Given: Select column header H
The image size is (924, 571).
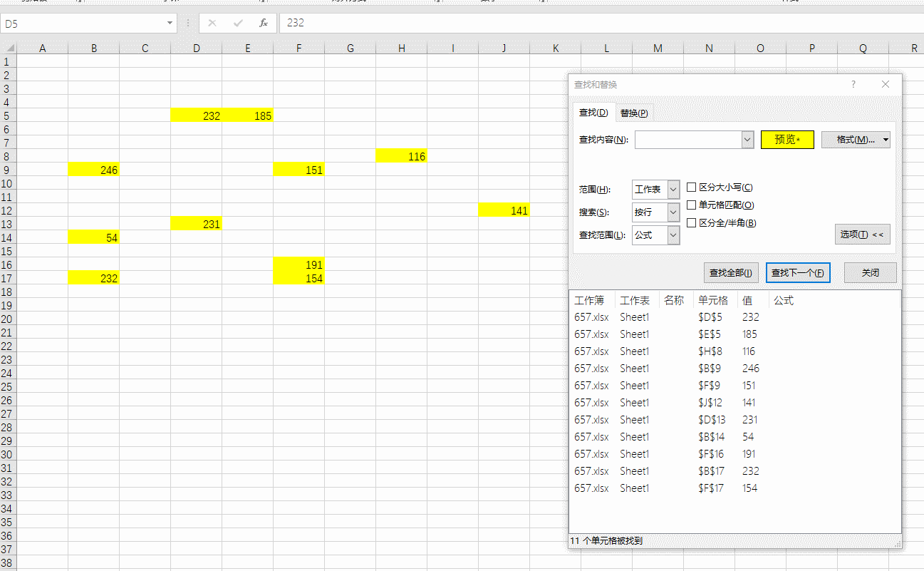Looking at the screenshot, I should tap(402, 48).
